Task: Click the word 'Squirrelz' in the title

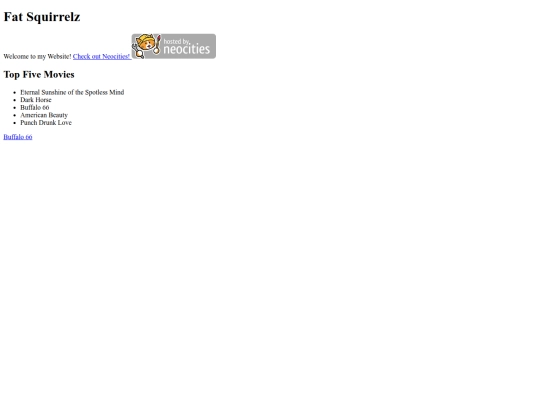Action: tap(53, 17)
